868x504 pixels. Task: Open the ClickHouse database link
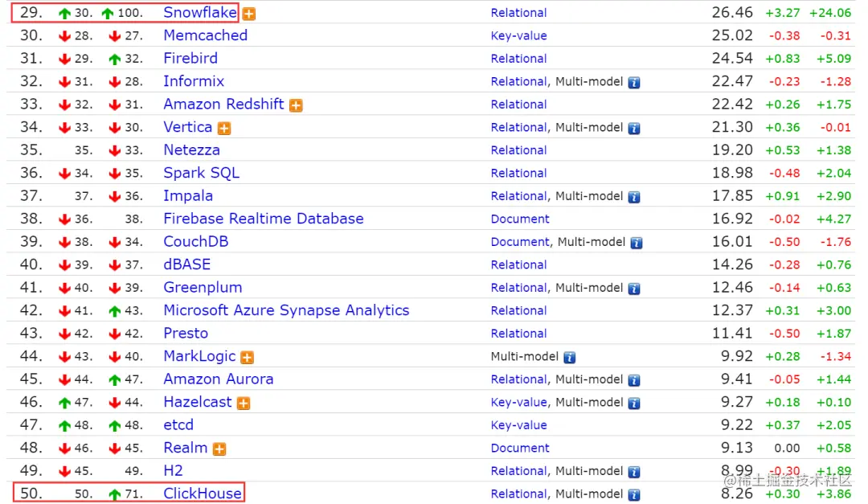203,493
